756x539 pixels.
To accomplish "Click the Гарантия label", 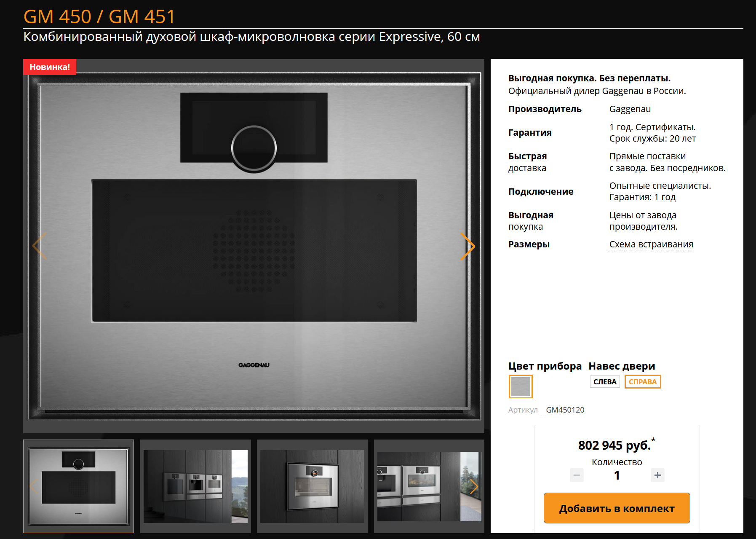I will [530, 133].
